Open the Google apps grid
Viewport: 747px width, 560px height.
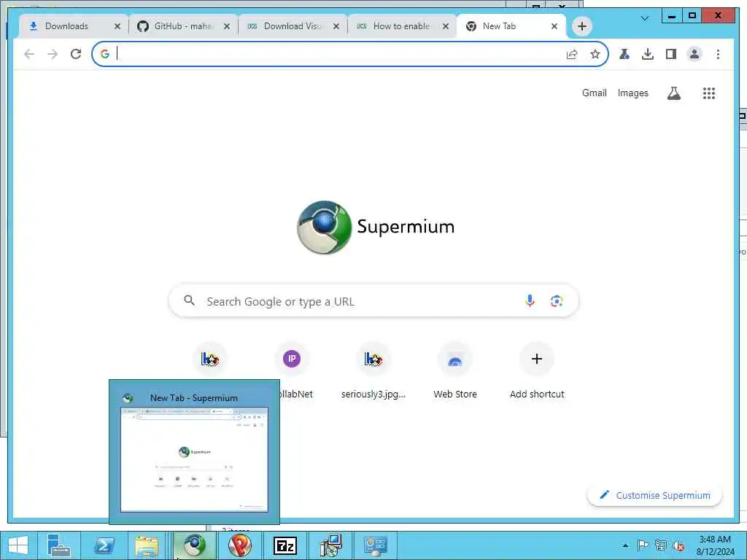coord(709,93)
